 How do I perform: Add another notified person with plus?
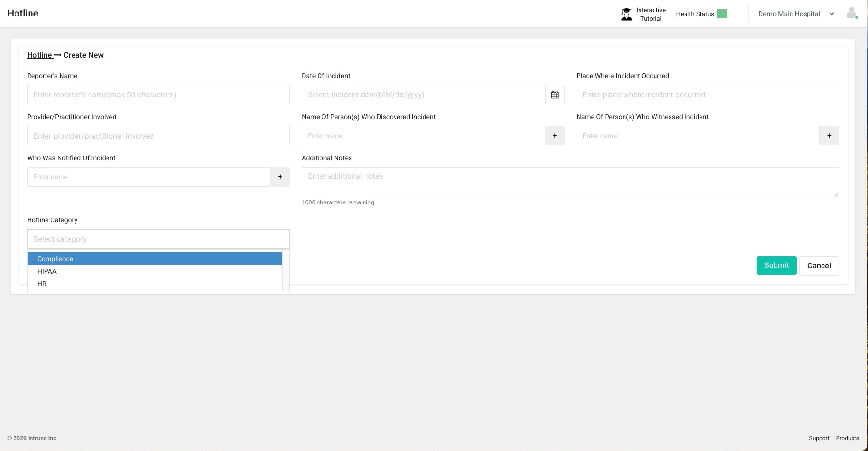point(280,177)
